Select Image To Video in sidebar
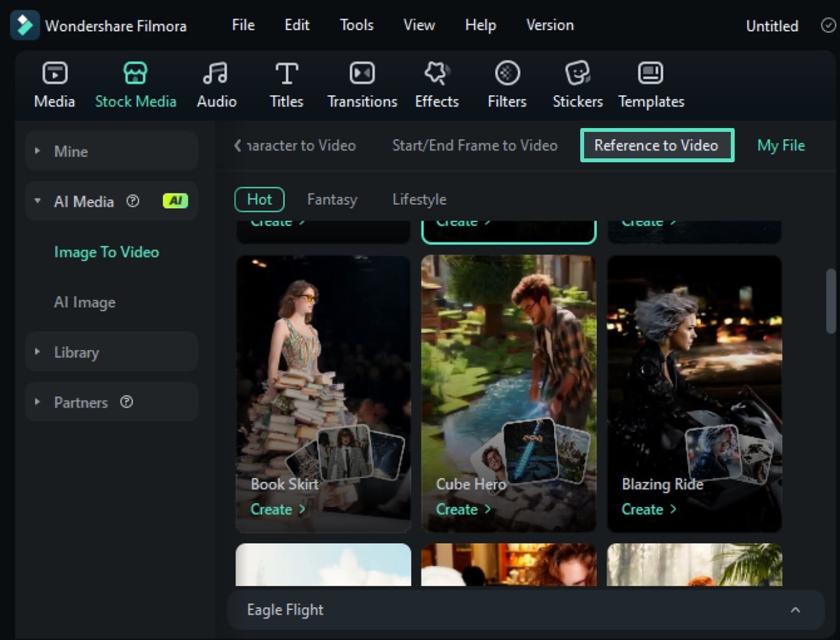The height and width of the screenshot is (640, 840). 107,252
